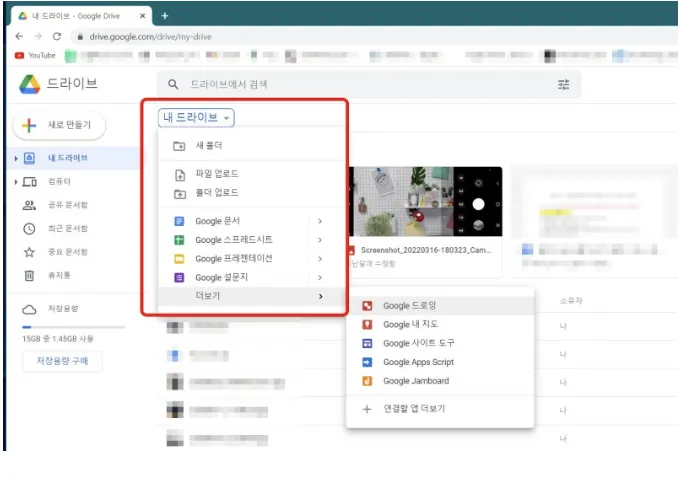
Task: Expand the Google 프레젠테이션 submenu arrow
Action: 320,259
